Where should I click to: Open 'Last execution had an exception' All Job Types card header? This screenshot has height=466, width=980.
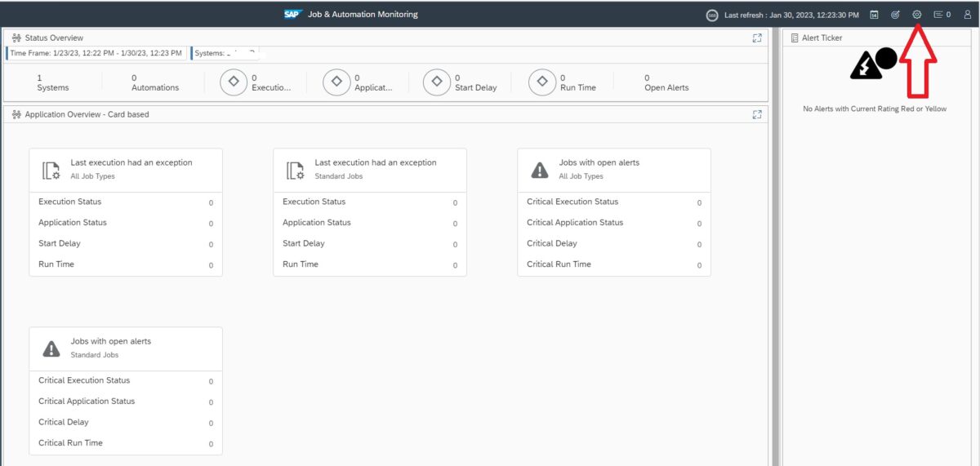126,170
